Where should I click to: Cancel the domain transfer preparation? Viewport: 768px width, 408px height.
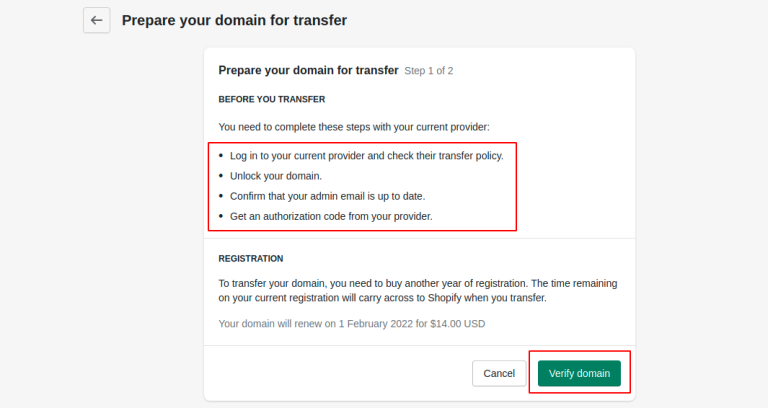(499, 373)
